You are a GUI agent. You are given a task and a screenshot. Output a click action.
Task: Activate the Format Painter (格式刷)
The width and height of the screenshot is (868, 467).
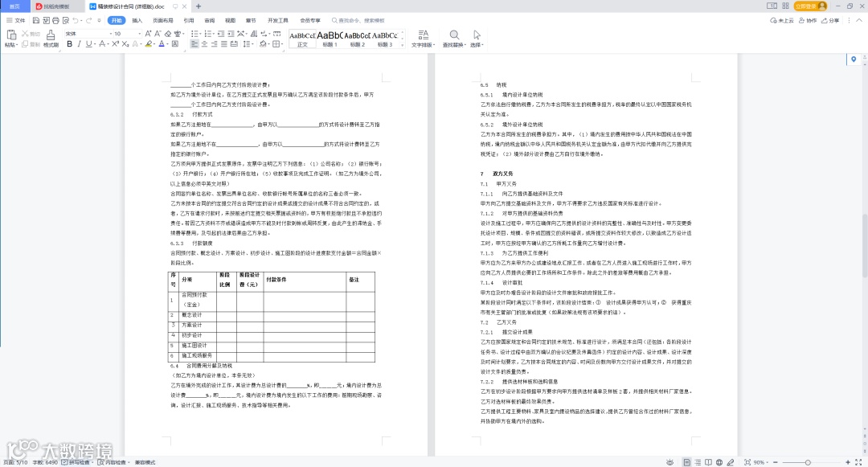(51, 38)
